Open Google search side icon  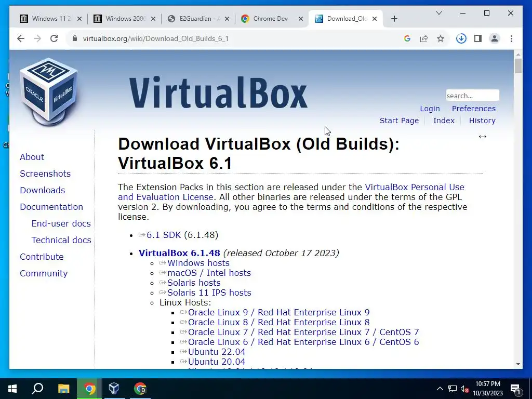click(x=407, y=38)
